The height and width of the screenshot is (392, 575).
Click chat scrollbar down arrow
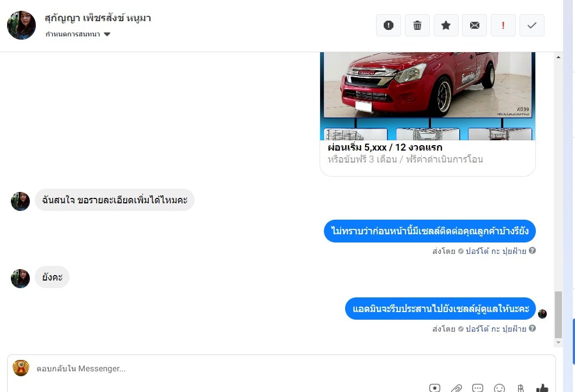558,343
